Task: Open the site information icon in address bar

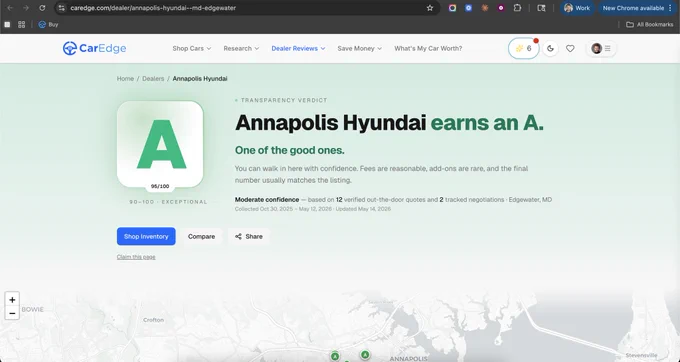Action: 62,8
